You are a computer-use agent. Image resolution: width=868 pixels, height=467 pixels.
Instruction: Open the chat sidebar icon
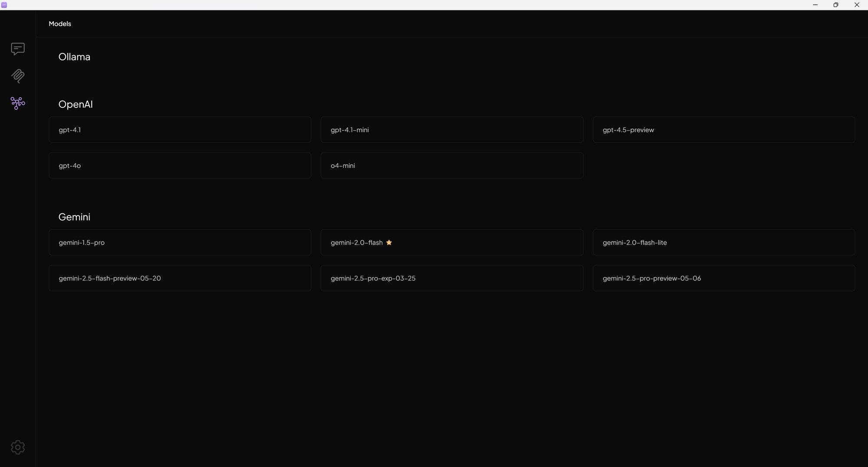pyautogui.click(x=18, y=49)
